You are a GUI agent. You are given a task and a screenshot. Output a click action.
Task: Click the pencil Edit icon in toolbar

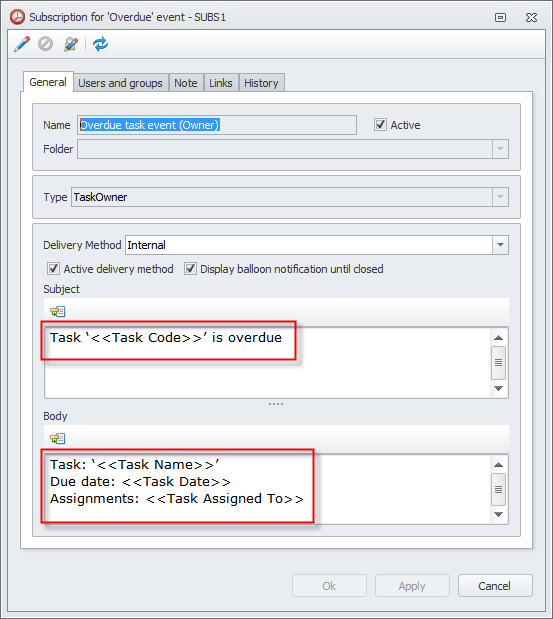(x=22, y=44)
